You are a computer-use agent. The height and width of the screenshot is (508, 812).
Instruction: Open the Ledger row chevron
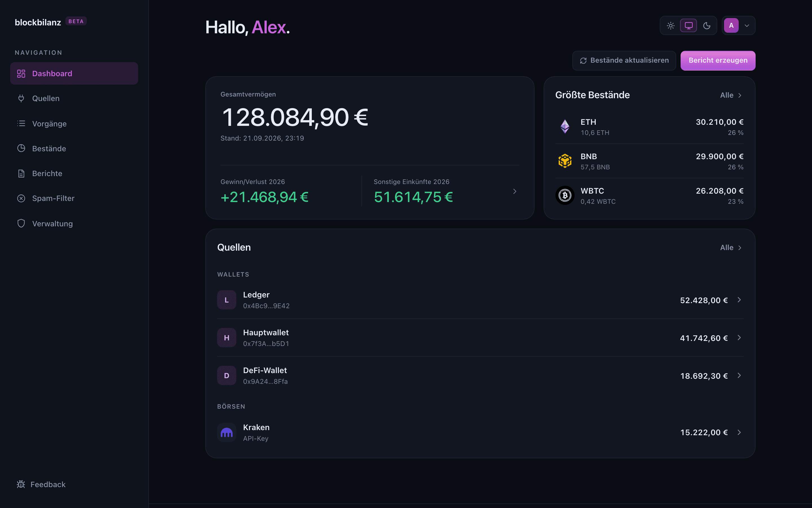[x=739, y=300]
